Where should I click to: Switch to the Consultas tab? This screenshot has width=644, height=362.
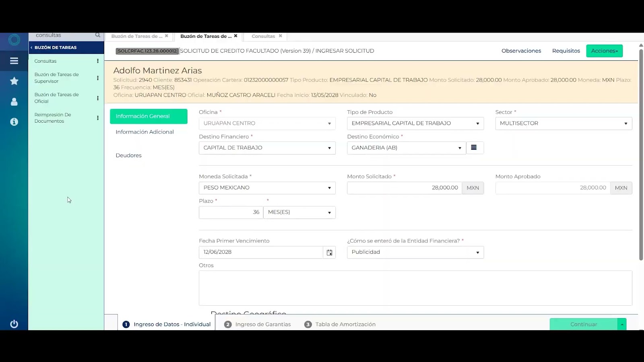coord(264,36)
